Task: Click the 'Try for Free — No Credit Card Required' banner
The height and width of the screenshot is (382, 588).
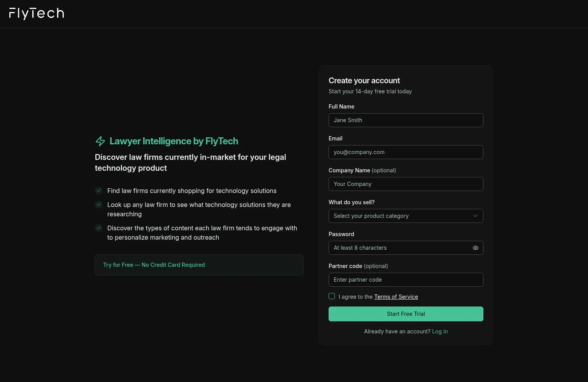Action: [x=199, y=265]
